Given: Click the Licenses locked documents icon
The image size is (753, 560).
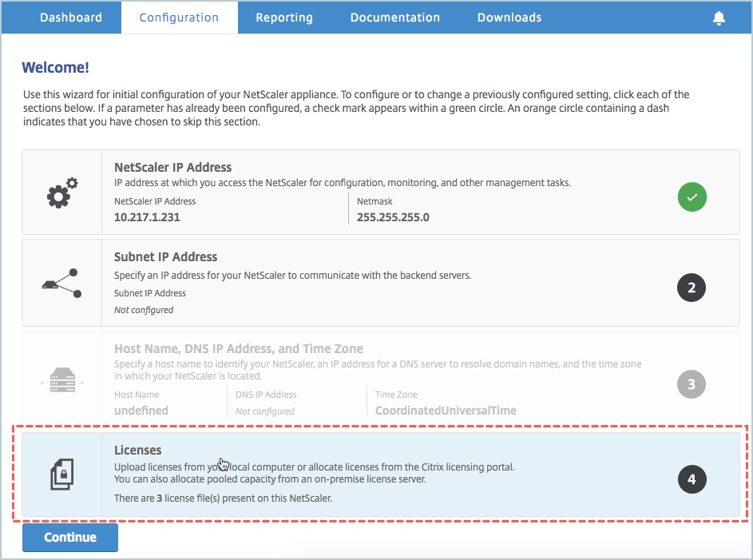Looking at the screenshot, I should pyautogui.click(x=62, y=474).
